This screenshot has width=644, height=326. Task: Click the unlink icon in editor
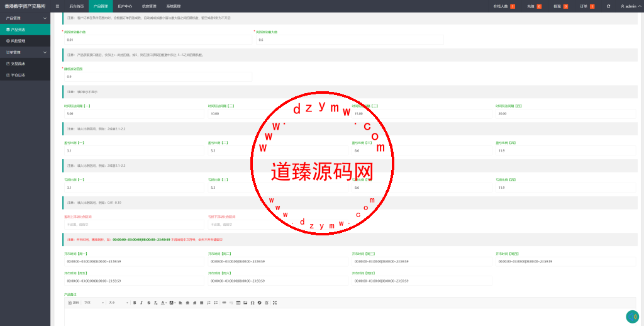click(x=231, y=303)
